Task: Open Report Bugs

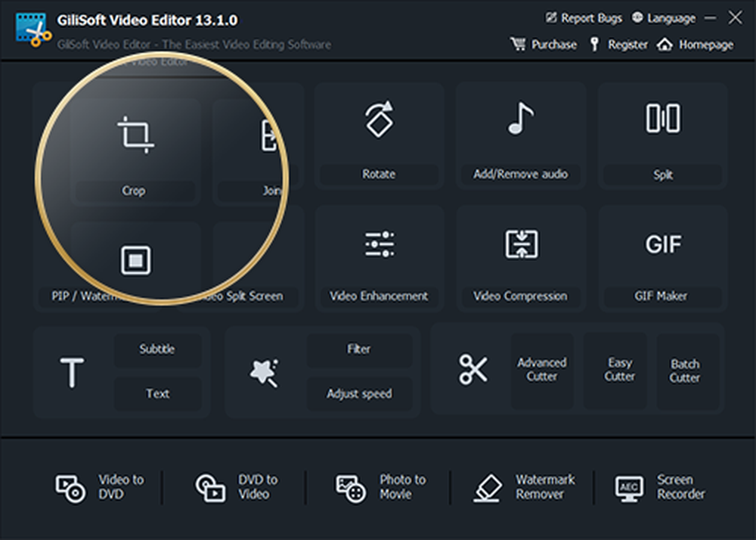Action: pyautogui.click(x=584, y=17)
